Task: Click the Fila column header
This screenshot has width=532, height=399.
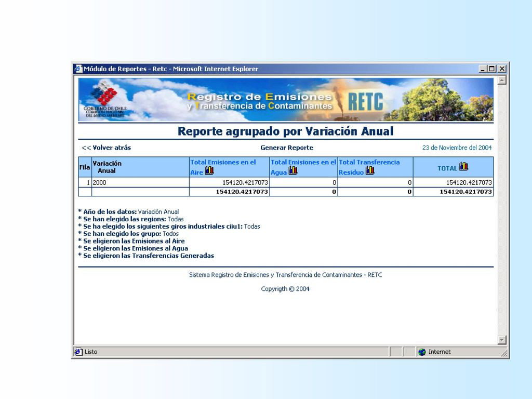Action: pos(85,167)
